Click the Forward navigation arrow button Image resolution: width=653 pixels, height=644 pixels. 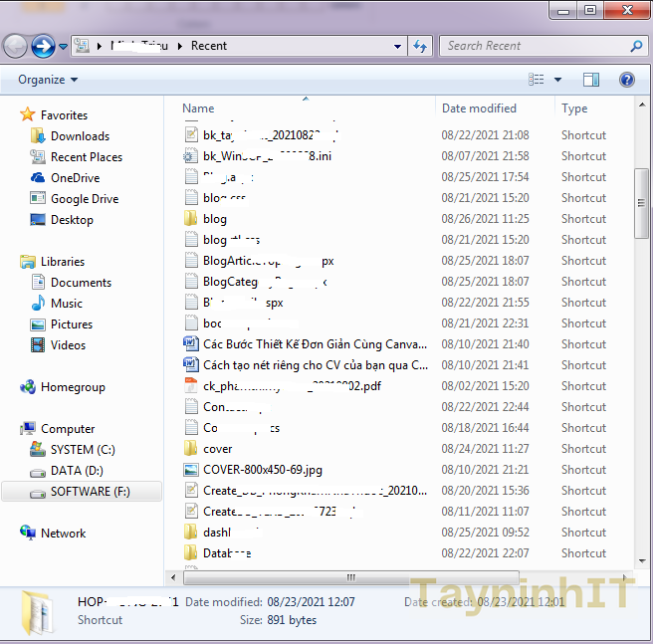[x=43, y=46]
